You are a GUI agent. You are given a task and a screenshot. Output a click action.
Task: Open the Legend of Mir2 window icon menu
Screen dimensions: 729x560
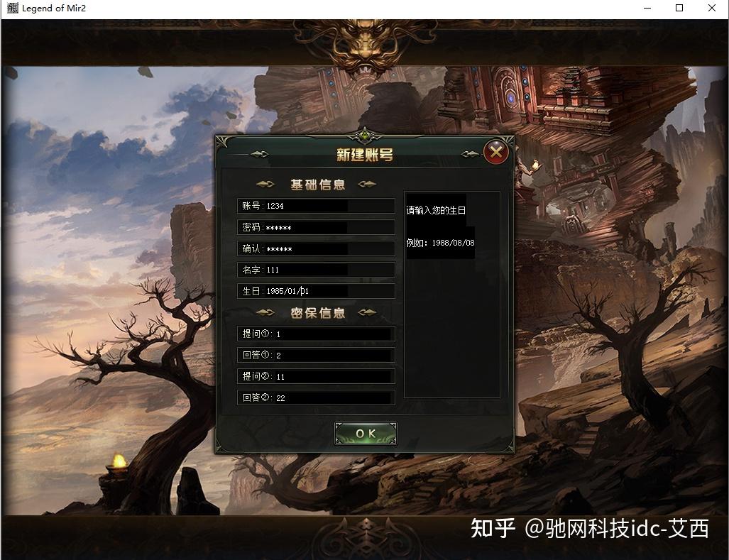[13, 8]
